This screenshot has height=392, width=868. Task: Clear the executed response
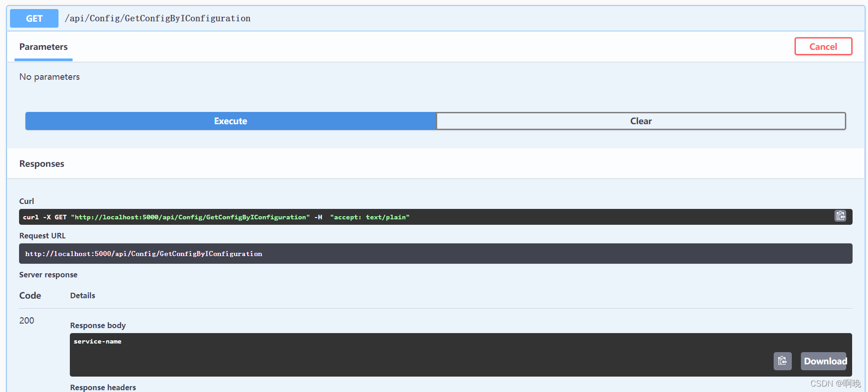[641, 121]
